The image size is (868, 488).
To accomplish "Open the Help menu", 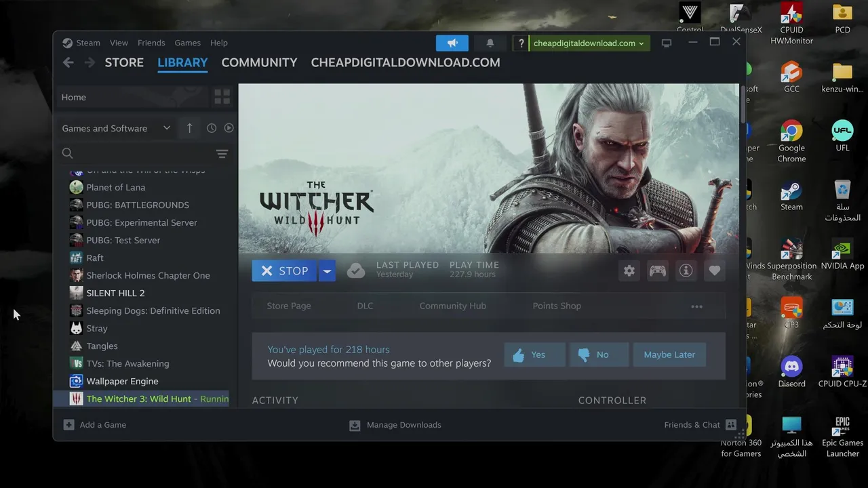I will [219, 43].
